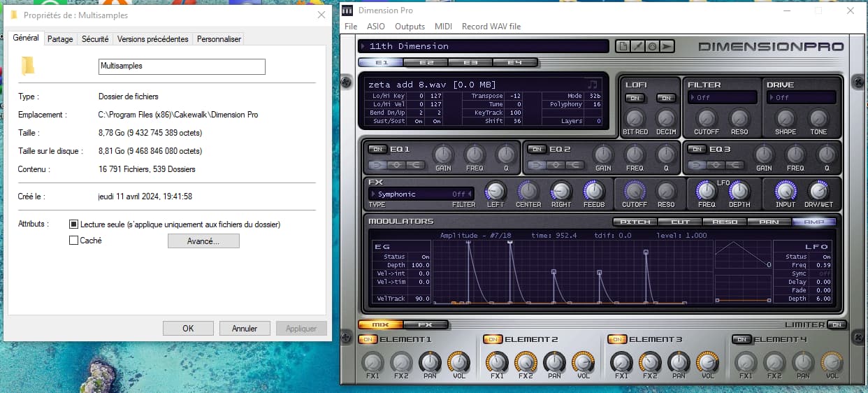
Task: Toggle LOFI Decim ON button
Action: (x=666, y=98)
